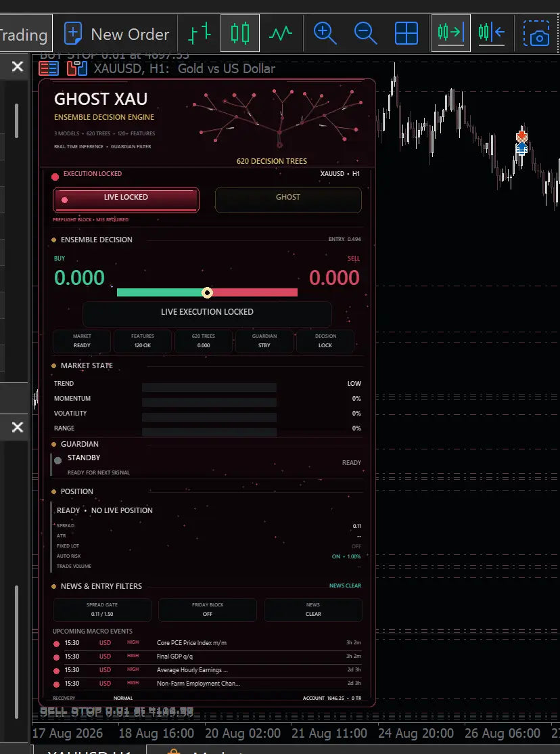Zoom in on the chart
The image size is (560, 754).
325,33
